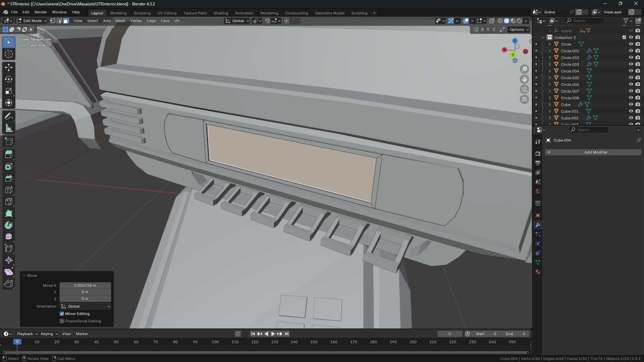
Task: Switch to the Shading workspace tab
Action: (x=221, y=13)
